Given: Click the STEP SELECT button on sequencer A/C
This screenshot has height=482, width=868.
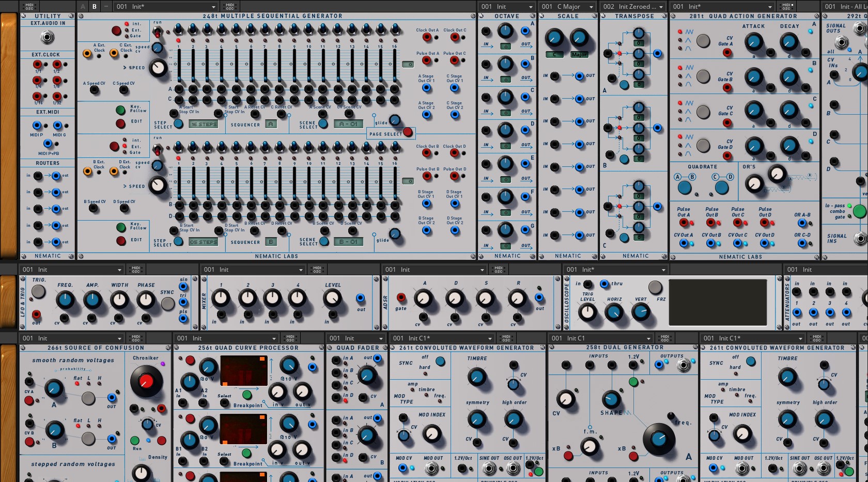Looking at the screenshot, I should (178, 124).
